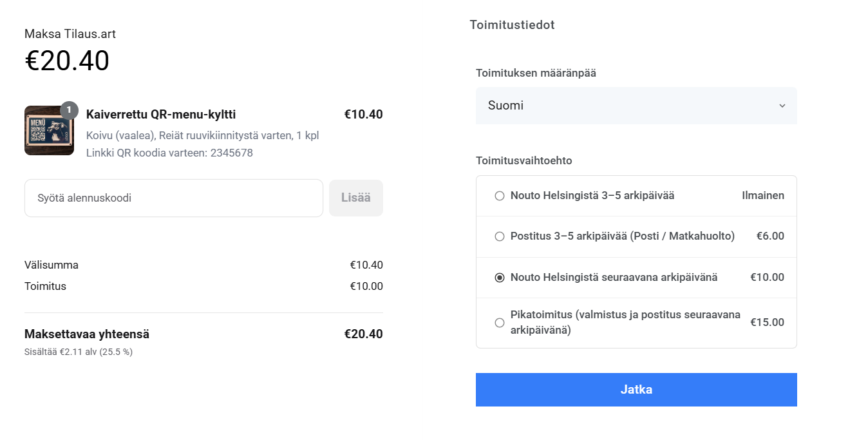
Task: Click the Maksettavaa yhteensä total label
Action: pyautogui.click(x=87, y=334)
